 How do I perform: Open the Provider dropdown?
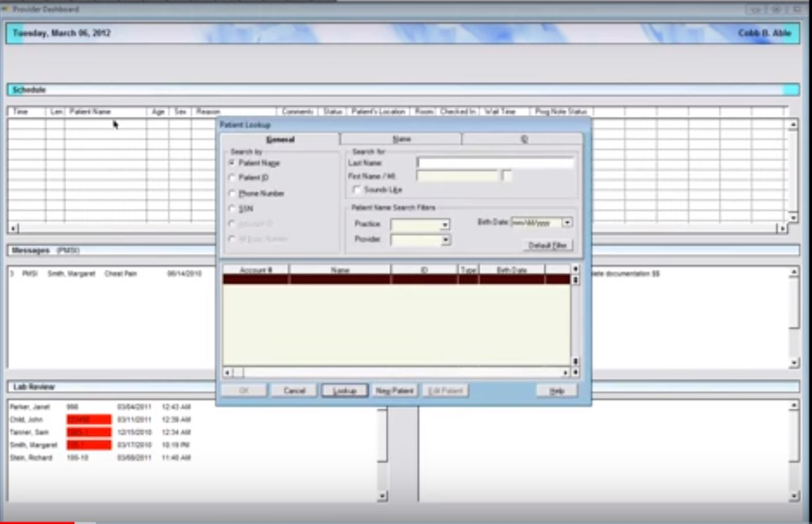point(445,240)
